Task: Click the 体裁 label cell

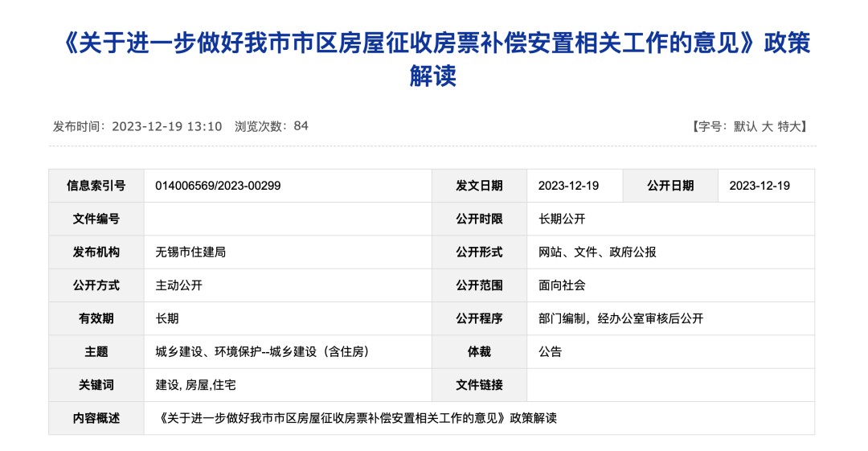Action: (479, 352)
